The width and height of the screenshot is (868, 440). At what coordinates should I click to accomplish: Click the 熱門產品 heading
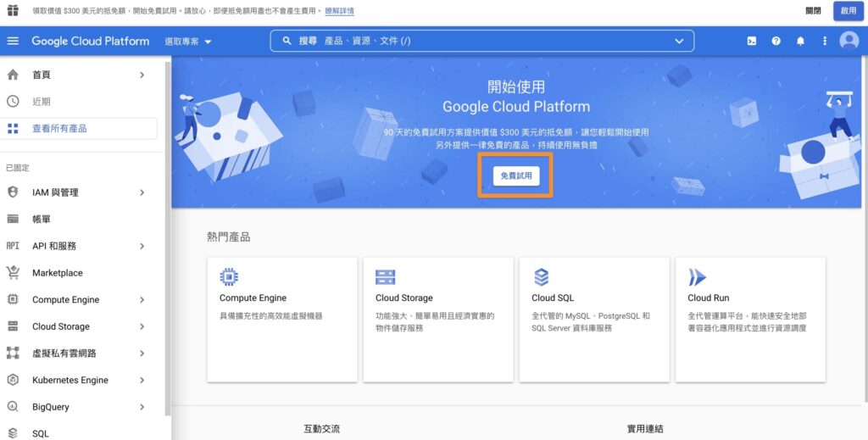coord(229,237)
